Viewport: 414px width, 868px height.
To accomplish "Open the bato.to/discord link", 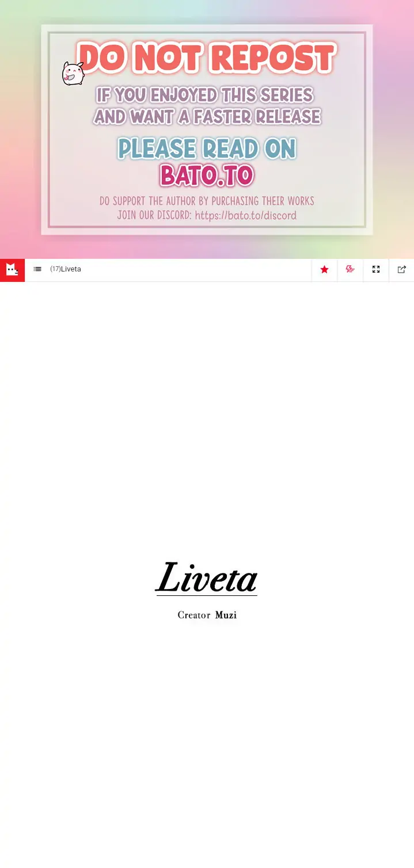I will coord(245,216).
